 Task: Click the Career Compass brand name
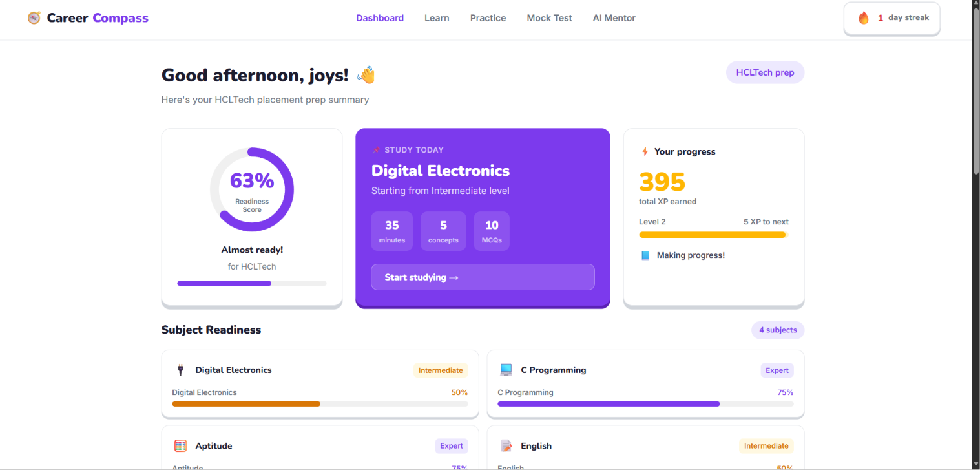coord(98,18)
